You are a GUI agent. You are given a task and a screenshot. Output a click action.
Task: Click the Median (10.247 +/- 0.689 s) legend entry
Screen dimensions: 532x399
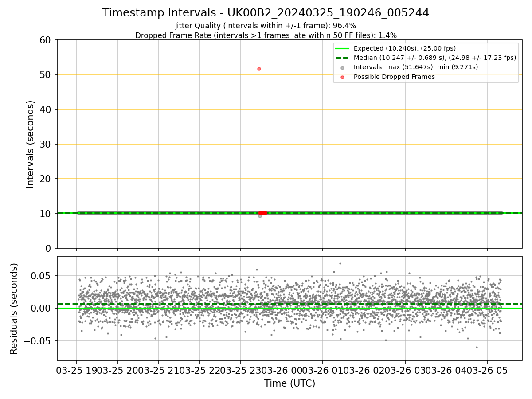[x=435, y=58]
